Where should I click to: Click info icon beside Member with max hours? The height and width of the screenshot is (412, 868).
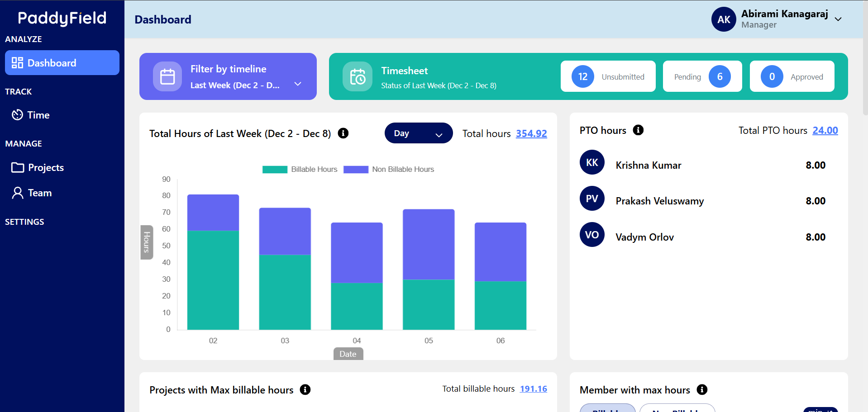[702, 389]
